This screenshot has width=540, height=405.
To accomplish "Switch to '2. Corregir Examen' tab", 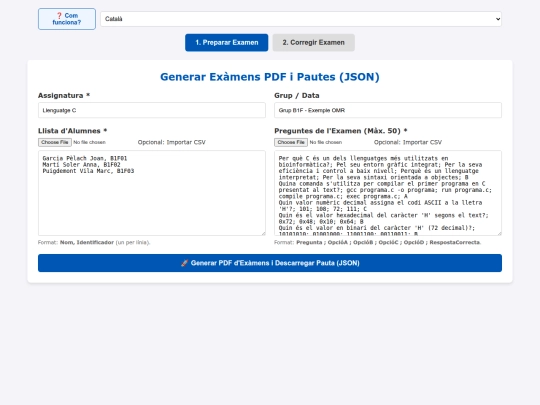I will point(313,43).
